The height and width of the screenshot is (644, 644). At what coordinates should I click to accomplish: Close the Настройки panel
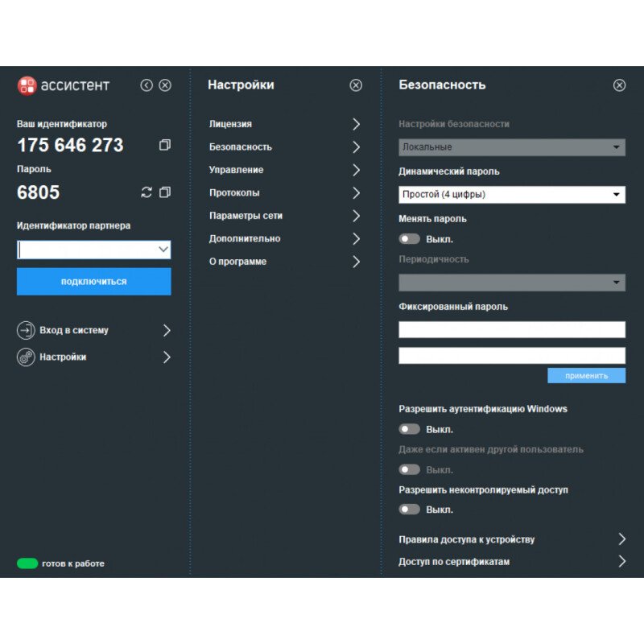tap(356, 85)
